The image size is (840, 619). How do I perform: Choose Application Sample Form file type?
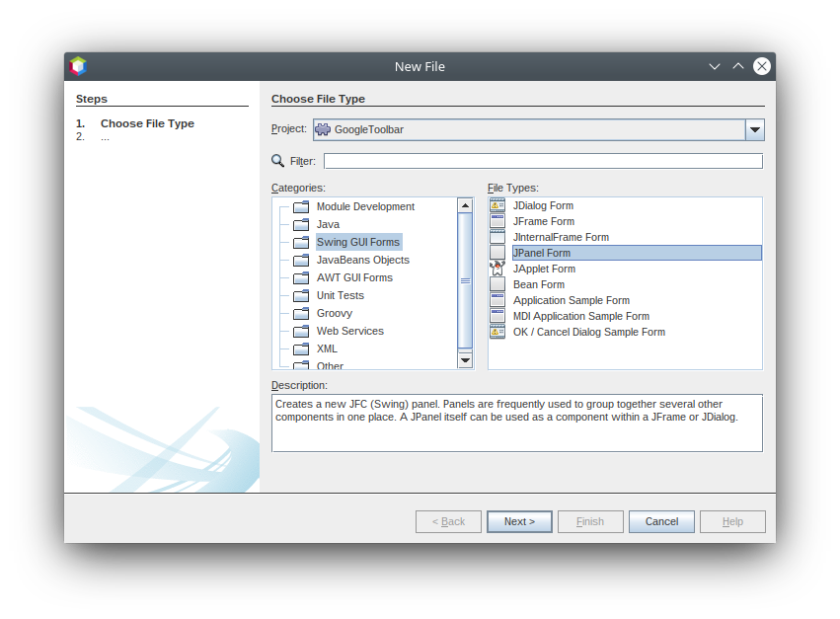571,300
